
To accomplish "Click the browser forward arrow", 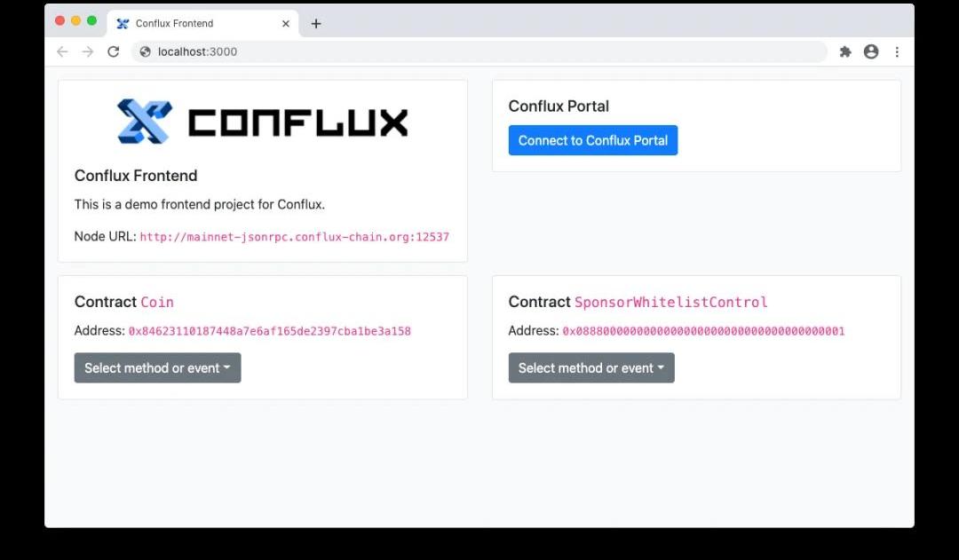I will click(87, 51).
